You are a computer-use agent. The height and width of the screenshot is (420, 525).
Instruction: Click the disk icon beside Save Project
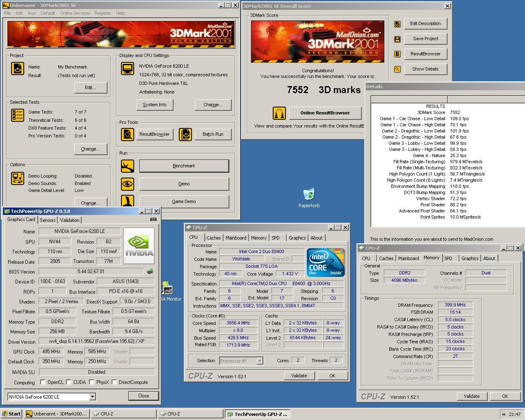tap(397, 39)
